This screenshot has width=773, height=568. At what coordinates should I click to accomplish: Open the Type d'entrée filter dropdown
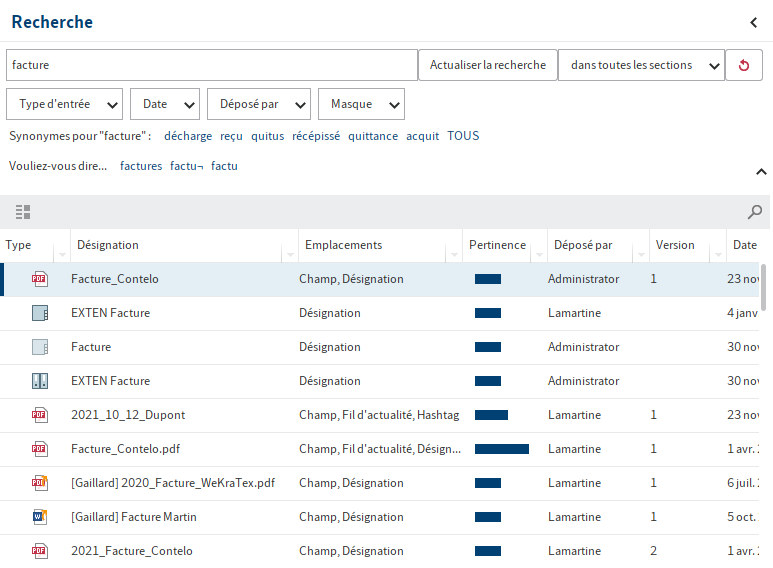point(65,104)
